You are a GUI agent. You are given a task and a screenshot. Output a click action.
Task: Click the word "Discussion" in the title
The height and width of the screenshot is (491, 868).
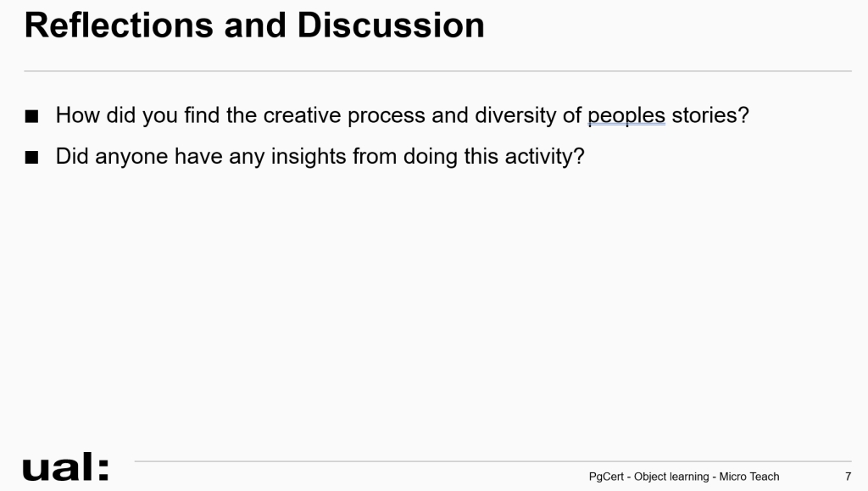click(x=390, y=25)
